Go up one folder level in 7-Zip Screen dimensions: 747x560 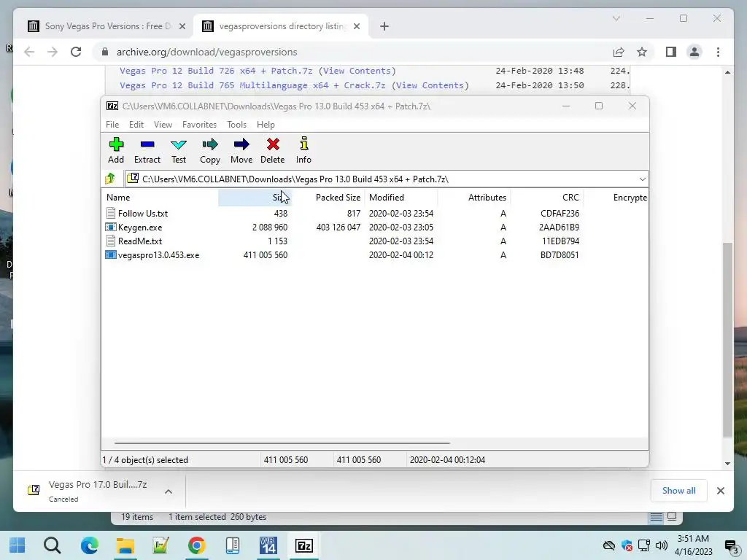tap(111, 179)
